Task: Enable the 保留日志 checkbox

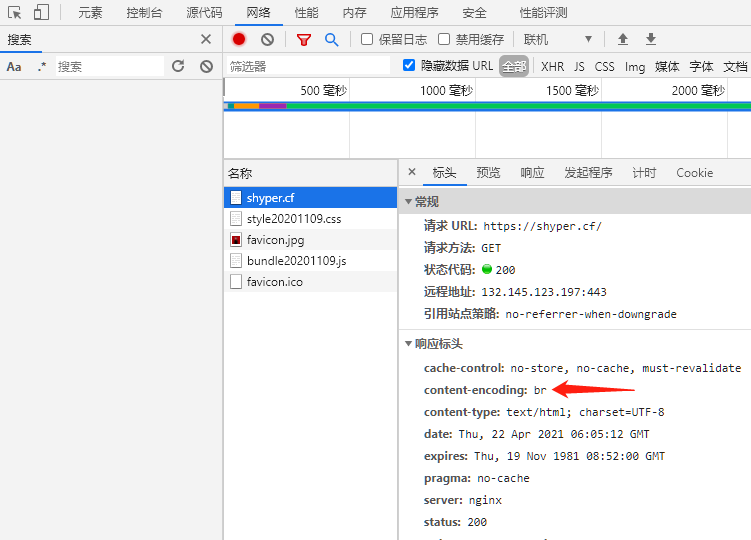Action: 367,39
